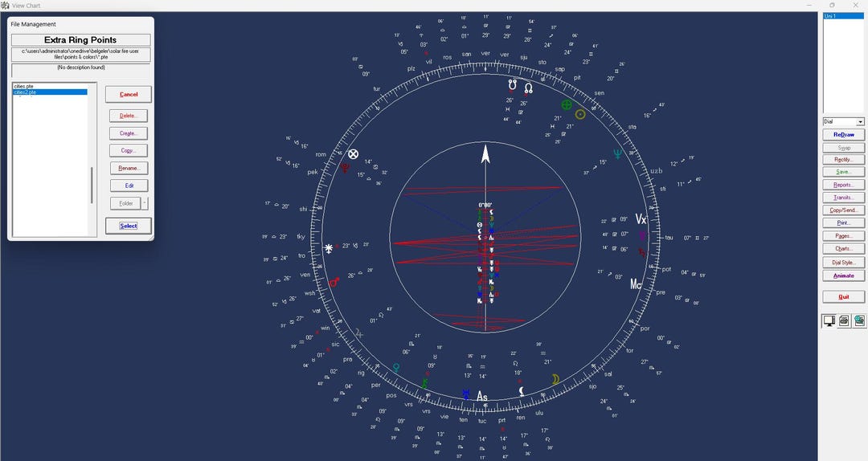Click the Folder button

(125, 203)
